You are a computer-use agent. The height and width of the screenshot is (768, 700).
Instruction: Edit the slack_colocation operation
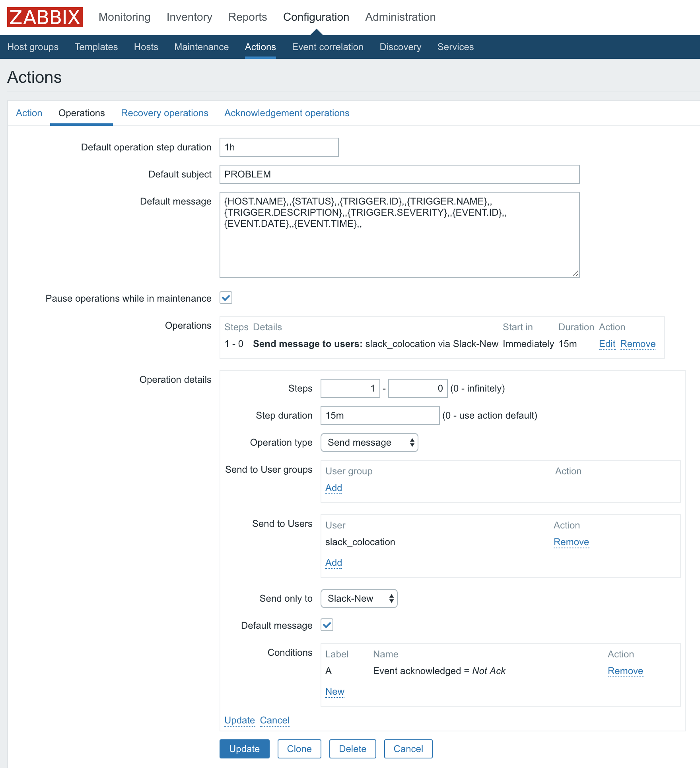607,344
